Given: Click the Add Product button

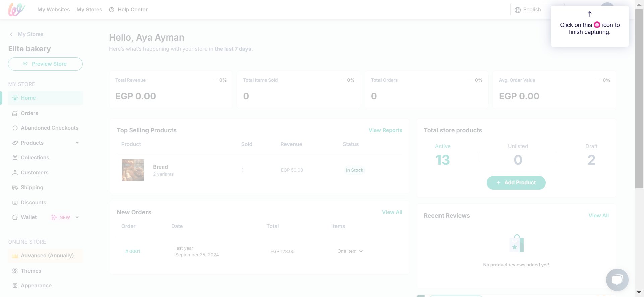Looking at the screenshot, I should 516,183.
